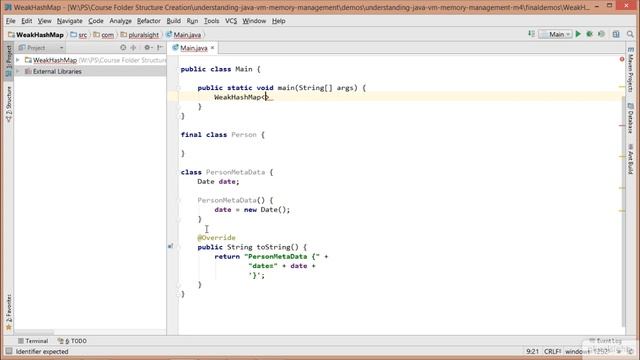Click line separator CRLF in status bar
Screen dimensions: 640x360
tap(552, 351)
